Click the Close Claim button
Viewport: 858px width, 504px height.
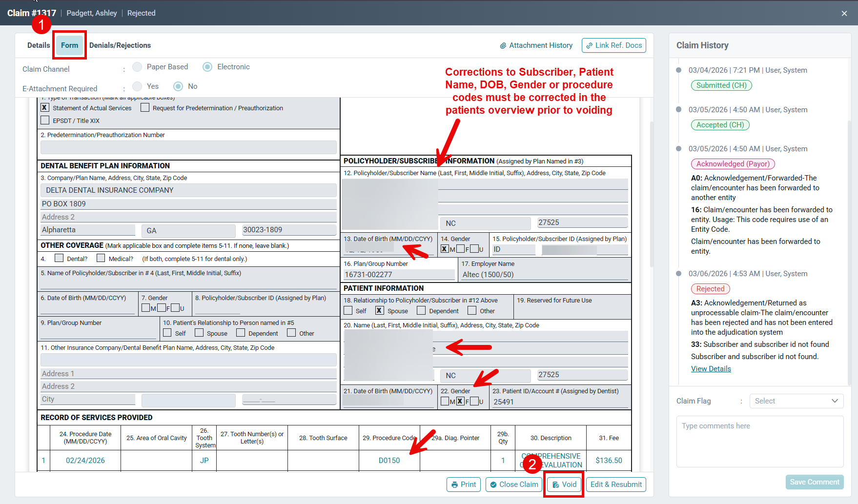point(514,484)
